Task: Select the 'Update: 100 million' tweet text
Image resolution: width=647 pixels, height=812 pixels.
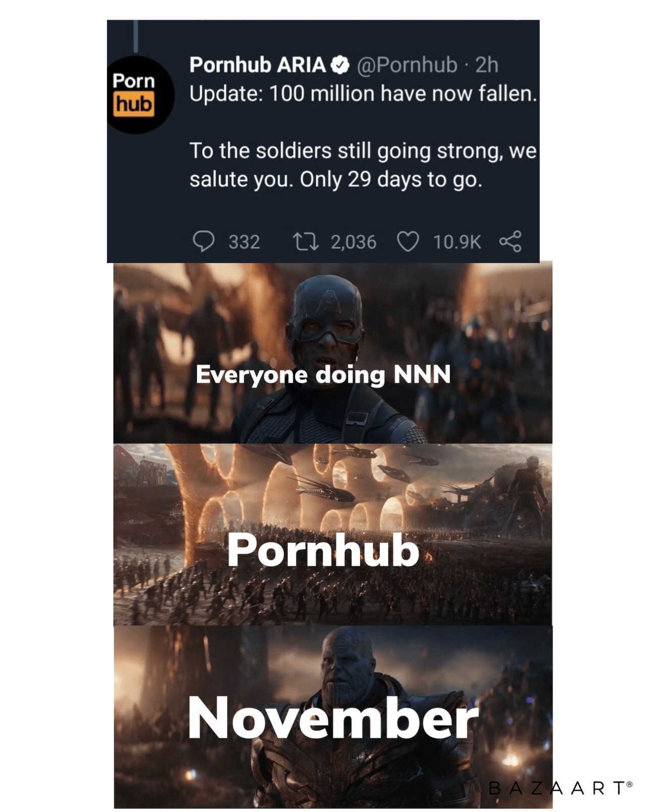Action: click(x=363, y=94)
